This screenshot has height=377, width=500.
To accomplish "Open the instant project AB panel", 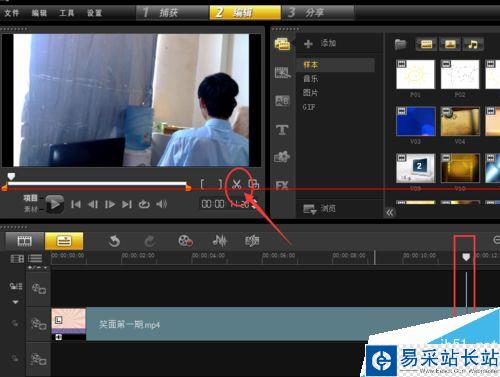I will [x=282, y=101].
